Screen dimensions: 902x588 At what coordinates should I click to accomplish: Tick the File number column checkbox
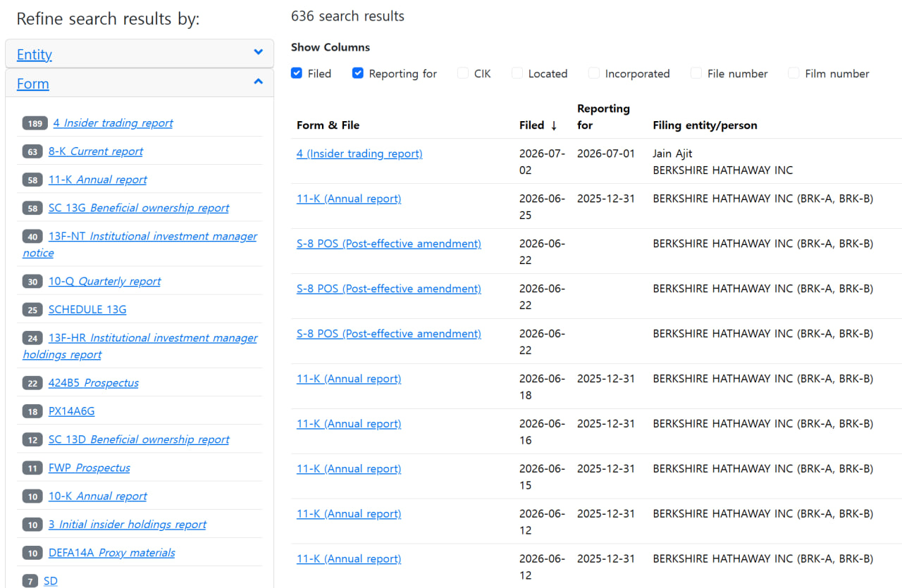coord(696,73)
